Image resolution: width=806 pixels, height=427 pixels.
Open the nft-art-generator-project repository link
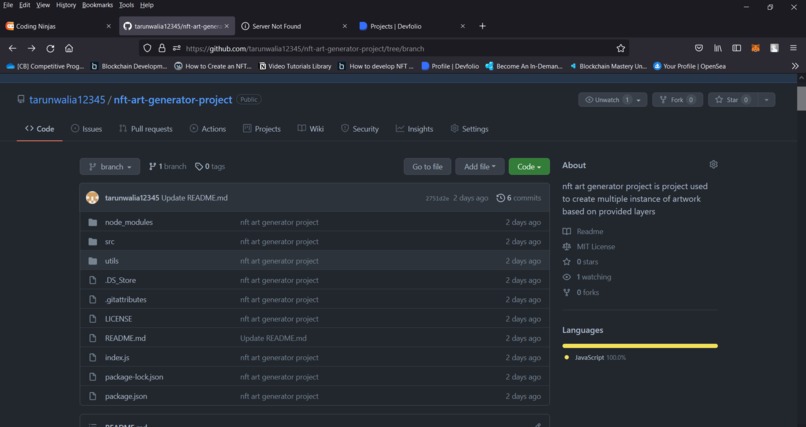pyautogui.click(x=173, y=100)
